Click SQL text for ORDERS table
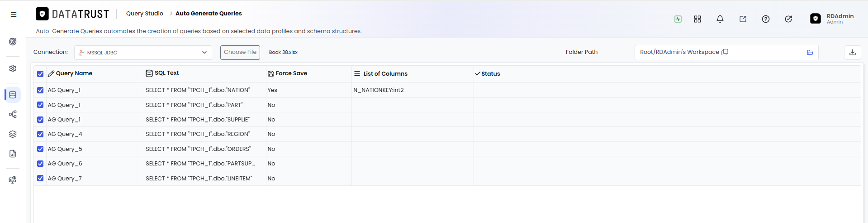 [x=198, y=149]
